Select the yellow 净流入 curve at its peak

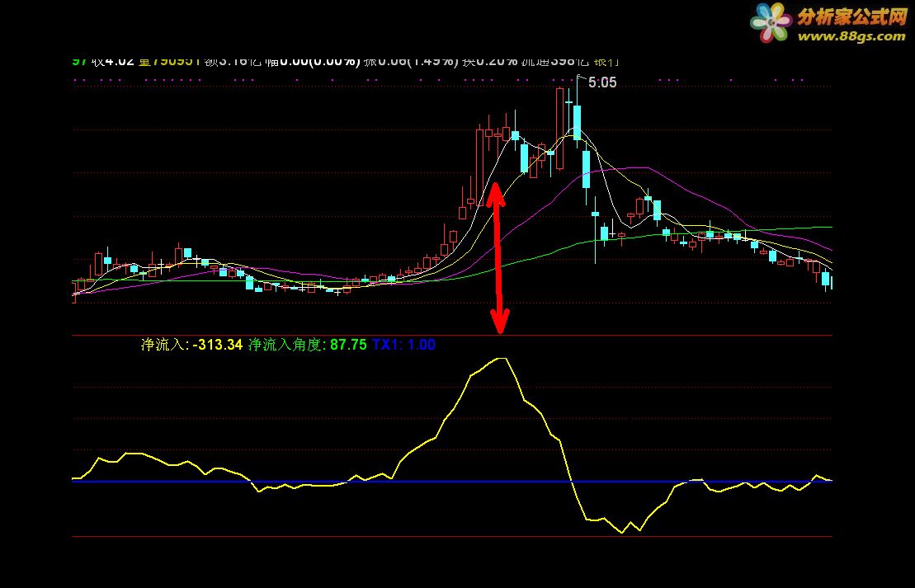501,359
